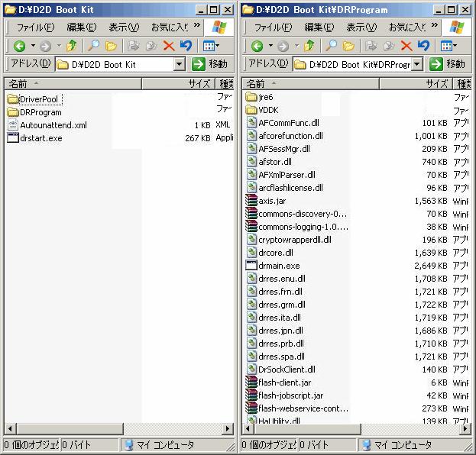Click Move To icon in D2D Boot Kit window

tap(133, 46)
